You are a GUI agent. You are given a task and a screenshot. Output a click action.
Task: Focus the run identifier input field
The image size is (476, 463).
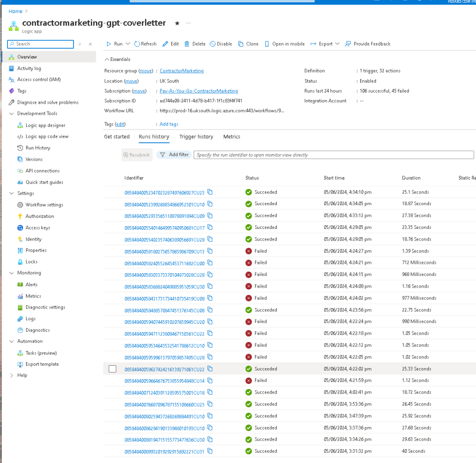click(334, 155)
